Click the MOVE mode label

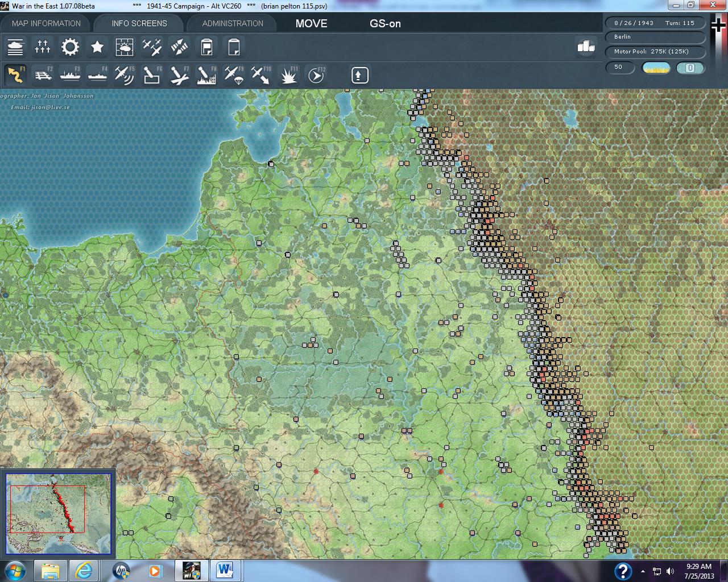pos(311,23)
